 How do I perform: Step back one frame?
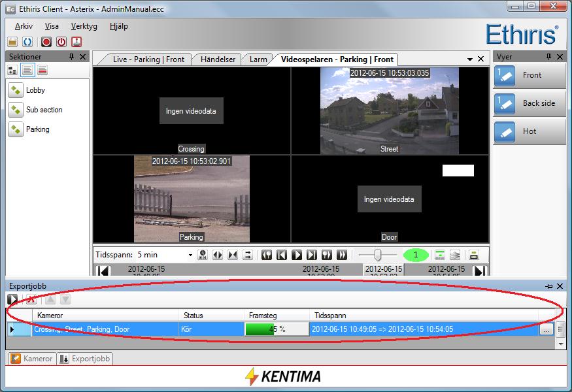(282, 255)
